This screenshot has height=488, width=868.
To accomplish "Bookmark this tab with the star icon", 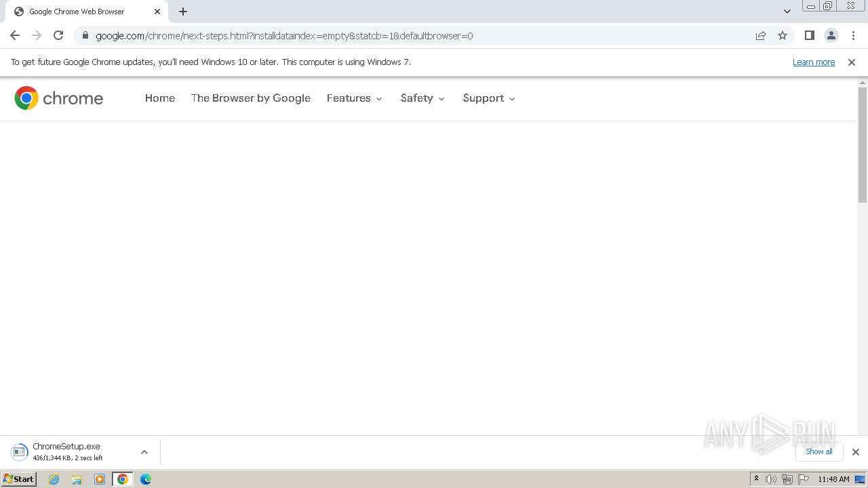I will click(x=783, y=35).
